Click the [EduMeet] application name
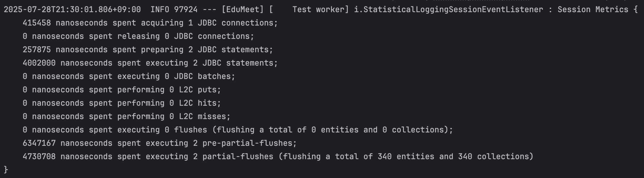The image size is (644, 178). pos(243,10)
